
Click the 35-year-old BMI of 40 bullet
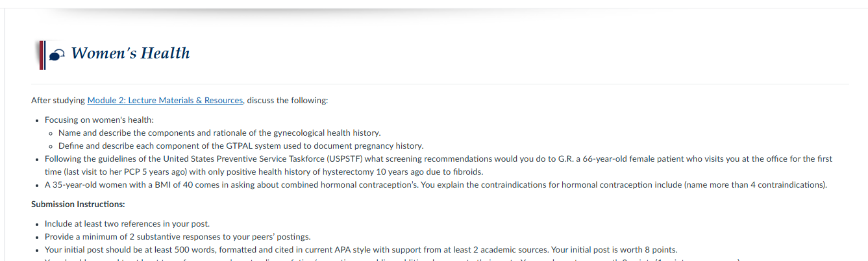[436, 184]
